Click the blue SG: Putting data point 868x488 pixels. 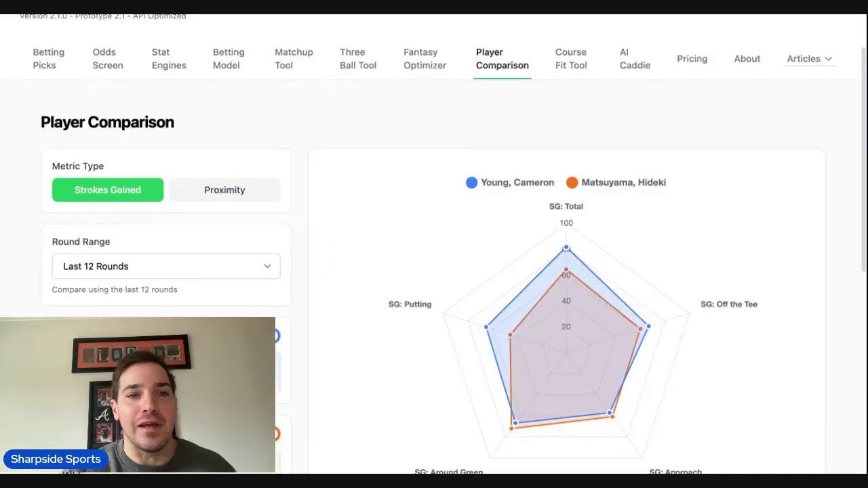coord(486,327)
